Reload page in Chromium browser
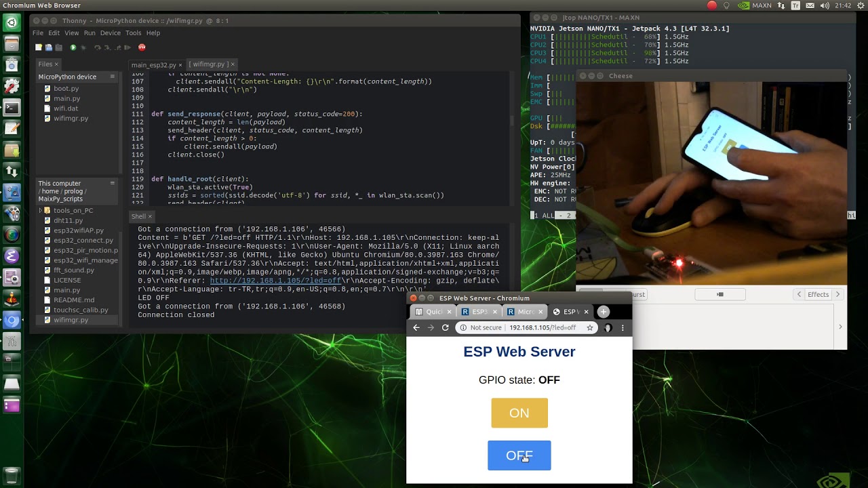This screenshot has width=868, height=488. [445, 327]
